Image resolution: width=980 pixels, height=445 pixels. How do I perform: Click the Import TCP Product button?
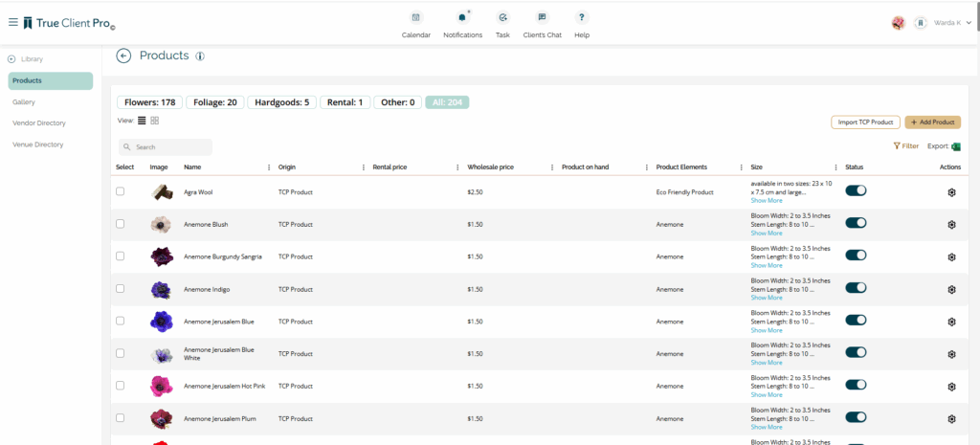[865, 122]
